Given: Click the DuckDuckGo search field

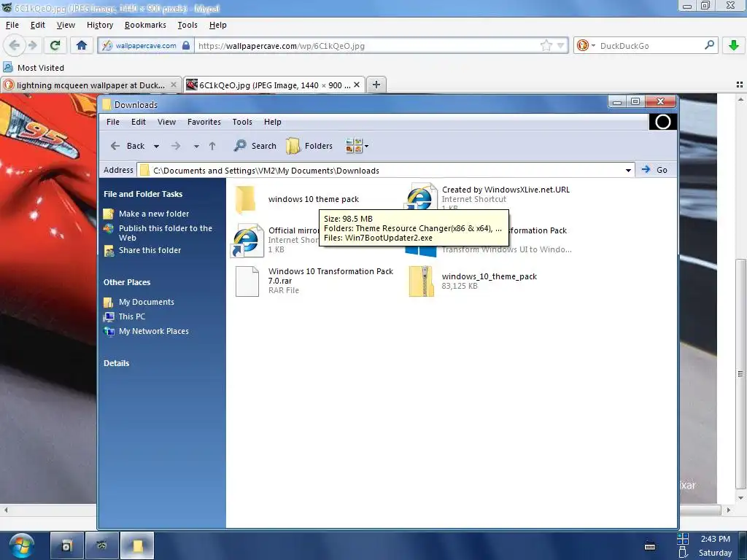Looking at the screenshot, I should click(x=650, y=46).
